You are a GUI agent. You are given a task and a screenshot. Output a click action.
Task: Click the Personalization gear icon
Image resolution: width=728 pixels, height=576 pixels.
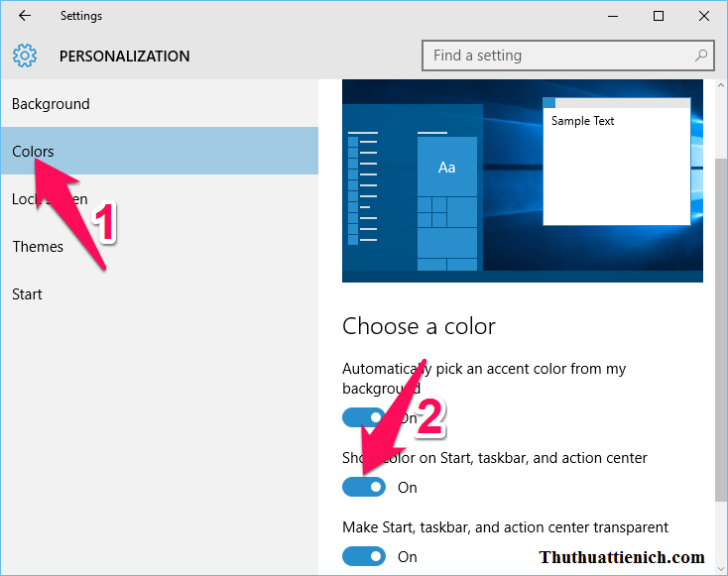click(x=25, y=56)
